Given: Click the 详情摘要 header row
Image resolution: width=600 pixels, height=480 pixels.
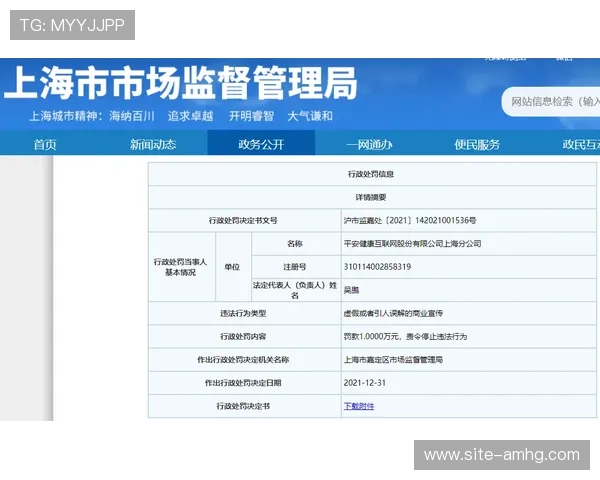Looking at the screenshot, I should [x=372, y=198].
